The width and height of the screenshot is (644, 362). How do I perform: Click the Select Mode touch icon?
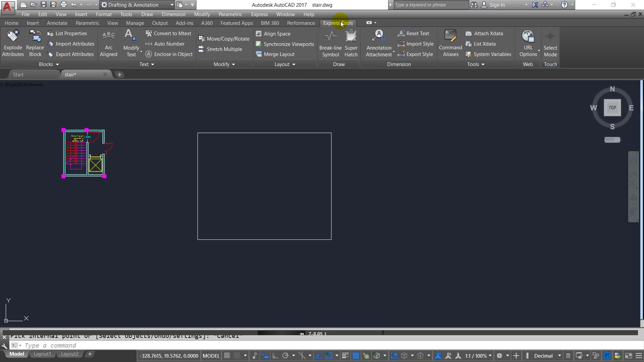point(550,44)
